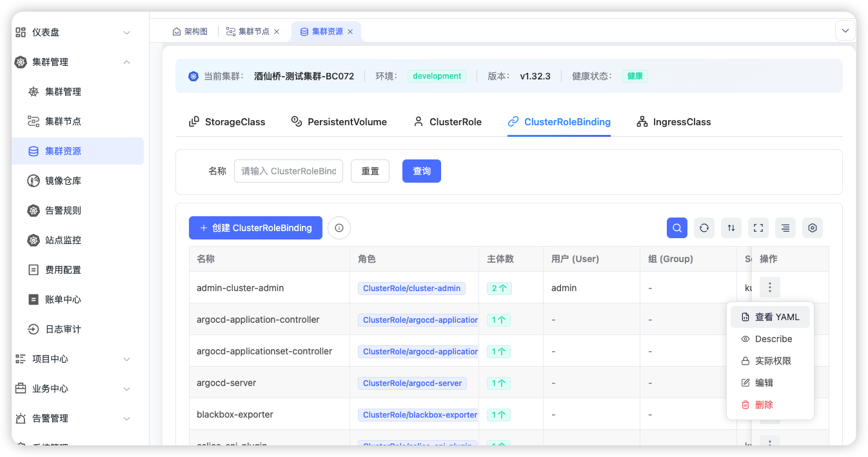Click the info icon beside create button
Viewport: 868px width, 457px height.
click(x=339, y=228)
